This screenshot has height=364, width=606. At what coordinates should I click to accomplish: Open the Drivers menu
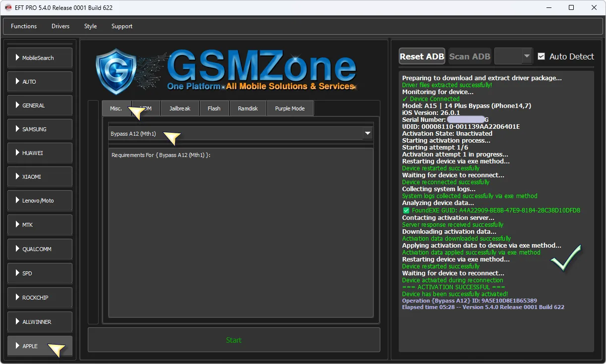point(61,26)
